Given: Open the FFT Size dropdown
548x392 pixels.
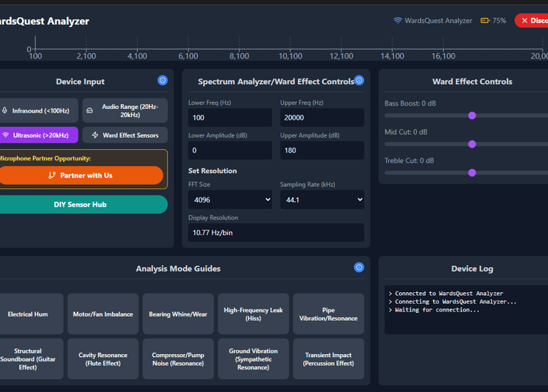Looking at the screenshot, I should 230,200.
